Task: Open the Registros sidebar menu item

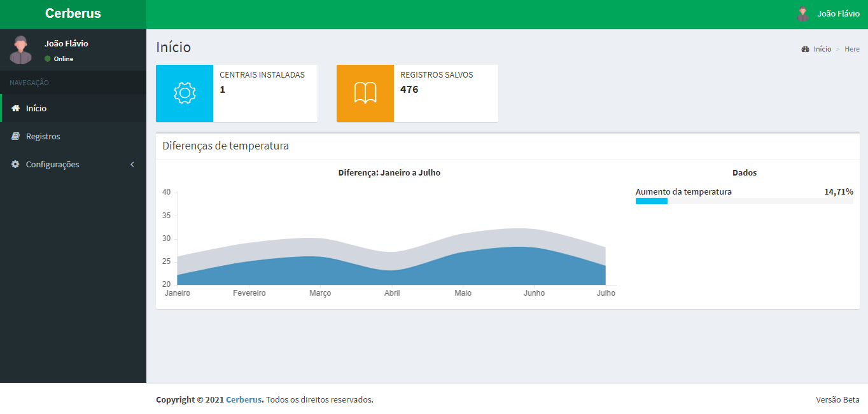Action: pyautogui.click(x=43, y=137)
